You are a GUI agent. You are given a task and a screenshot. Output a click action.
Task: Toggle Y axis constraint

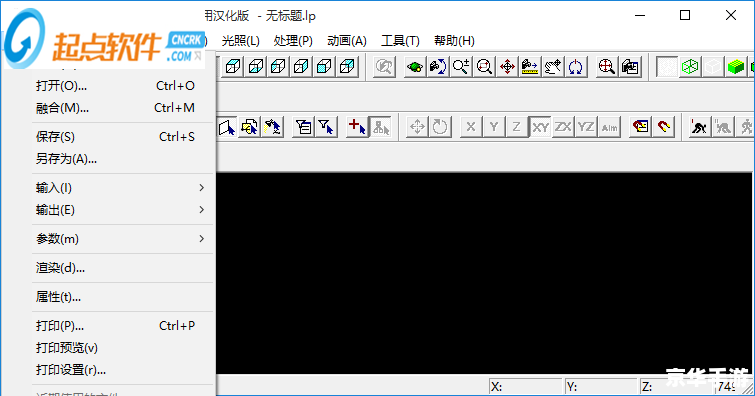coord(494,127)
